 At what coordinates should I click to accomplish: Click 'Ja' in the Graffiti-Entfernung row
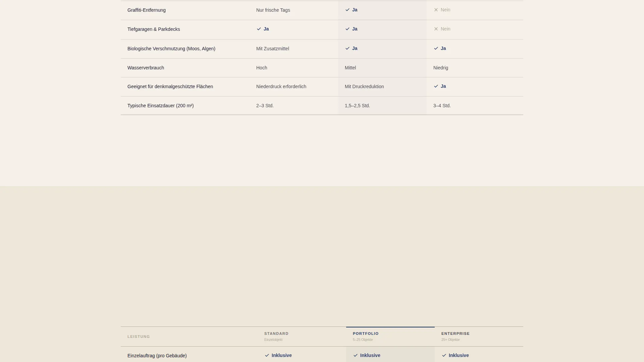[x=355, y=10]
